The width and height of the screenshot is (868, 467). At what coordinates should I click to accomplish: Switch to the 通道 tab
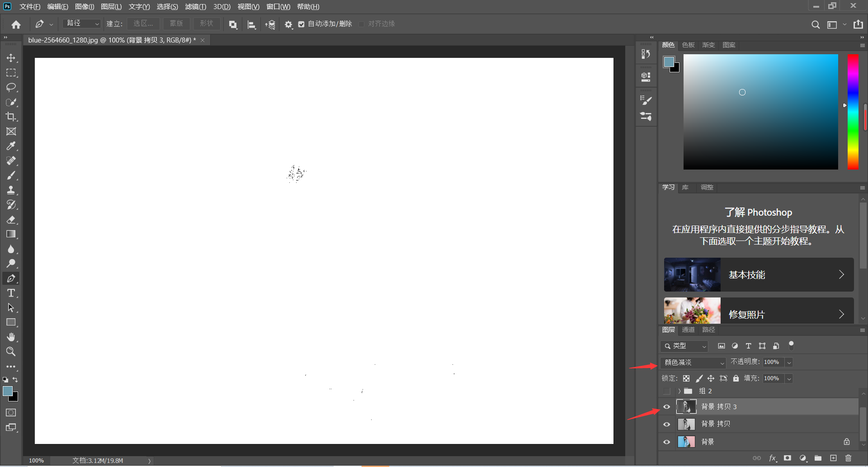tap(688, 330)
